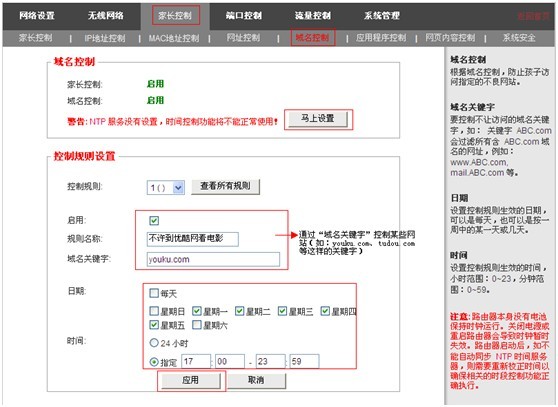This screenshot has height=407, width=558.
Task: Open the 控制规则 dropdown showing 1 ( )
Action: tap(165, 187)
